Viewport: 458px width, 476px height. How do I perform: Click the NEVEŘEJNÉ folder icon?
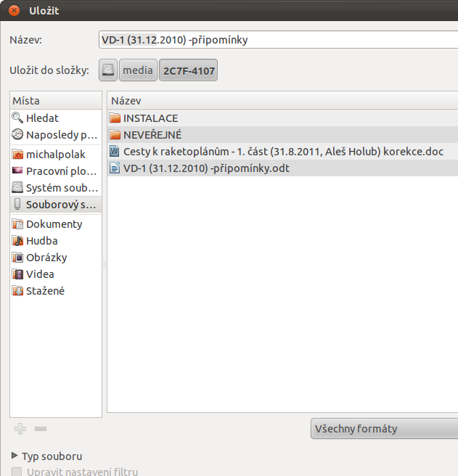pyautogui.click(x=115, y=134)
